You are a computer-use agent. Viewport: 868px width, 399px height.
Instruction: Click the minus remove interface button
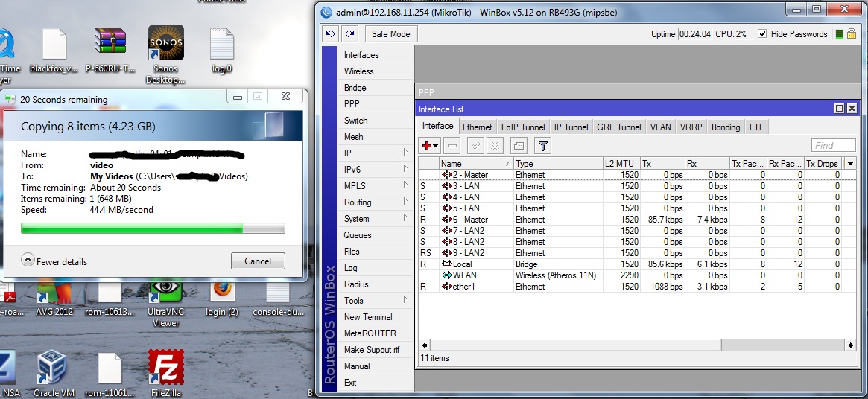(x=452, y=146)
